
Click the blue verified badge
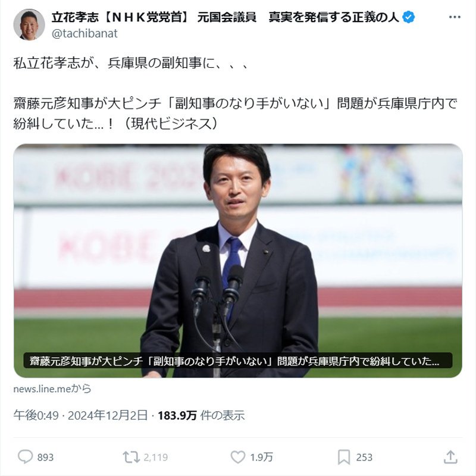pyautogui.click(x=409, y=17)
